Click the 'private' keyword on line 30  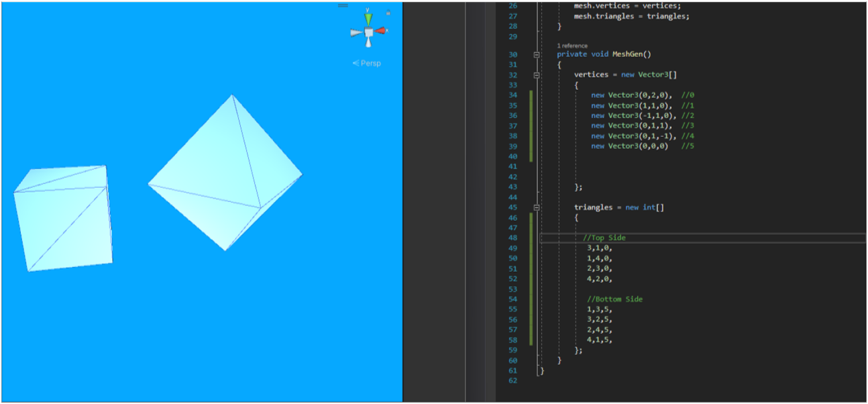[x=572, y=54]
